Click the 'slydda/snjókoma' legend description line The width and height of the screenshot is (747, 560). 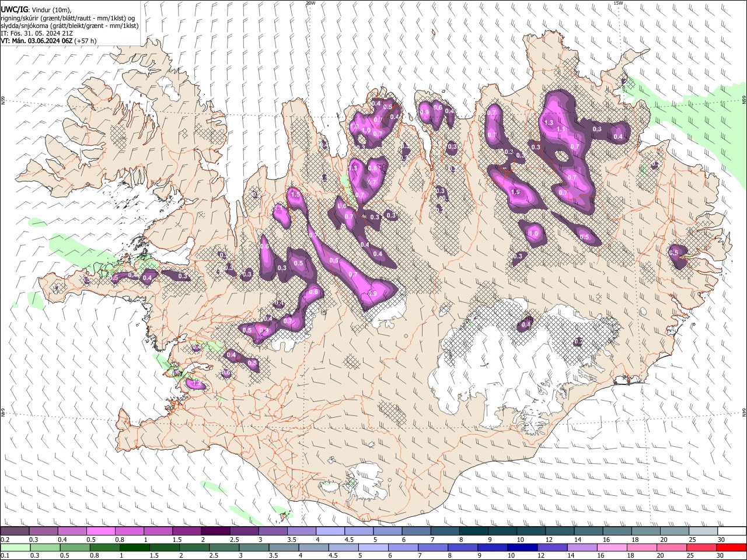pos(69,26)
